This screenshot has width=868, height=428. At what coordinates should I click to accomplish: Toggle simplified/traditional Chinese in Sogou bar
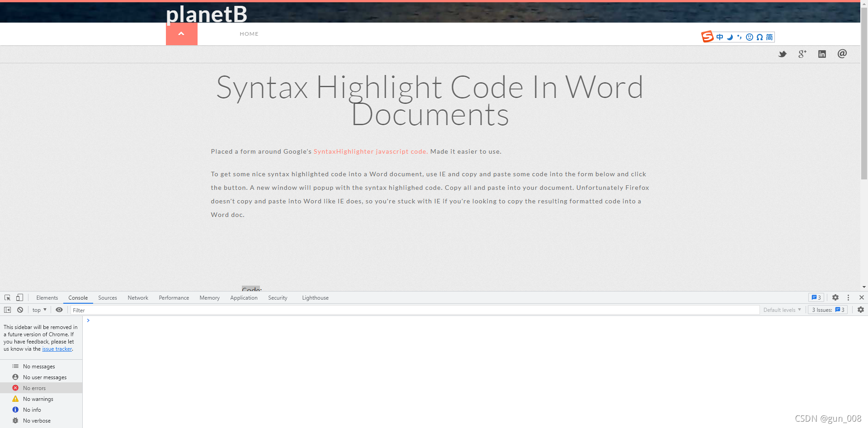click(769, 37)
